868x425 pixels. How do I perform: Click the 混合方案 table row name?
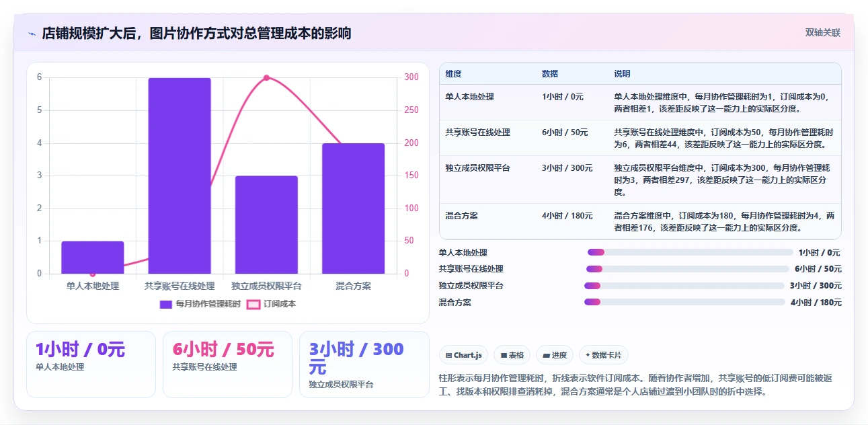[x=461, y=216]
